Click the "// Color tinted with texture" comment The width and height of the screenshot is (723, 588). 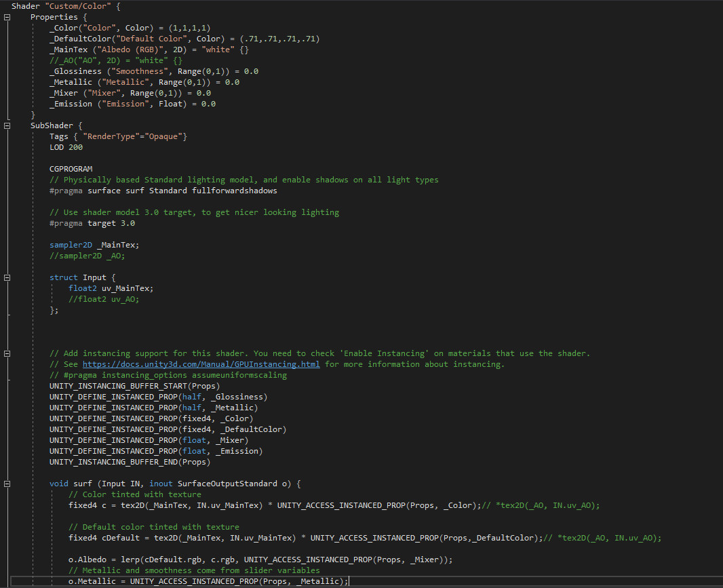(135, 494)
